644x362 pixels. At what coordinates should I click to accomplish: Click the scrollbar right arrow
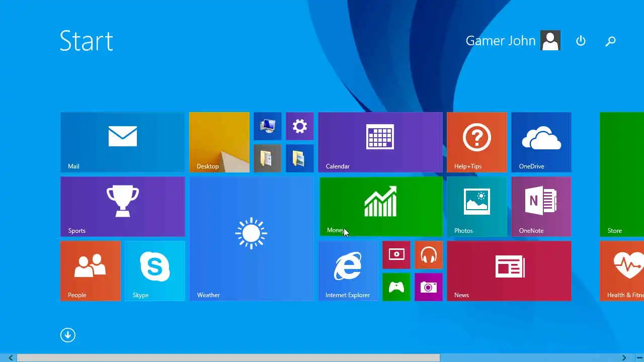point(624,358)
